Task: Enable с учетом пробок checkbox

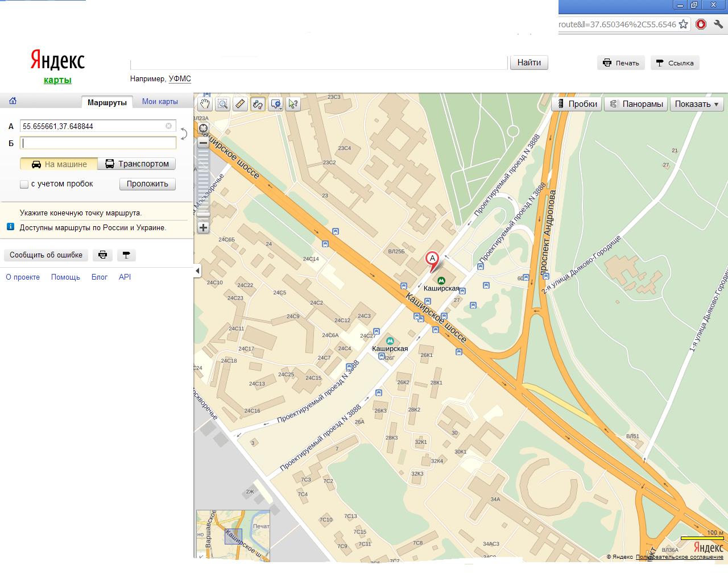Action: [x=24, y=184]
